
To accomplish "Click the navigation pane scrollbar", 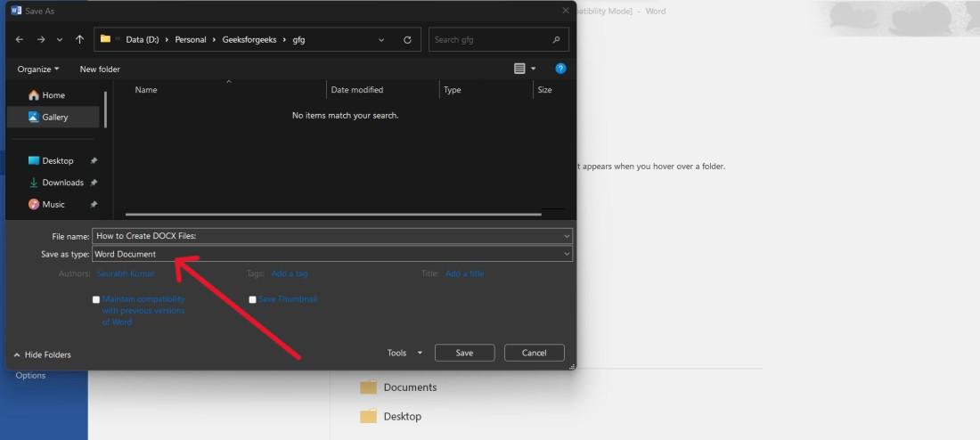I will pyautogui.click(x=106, y=110).
